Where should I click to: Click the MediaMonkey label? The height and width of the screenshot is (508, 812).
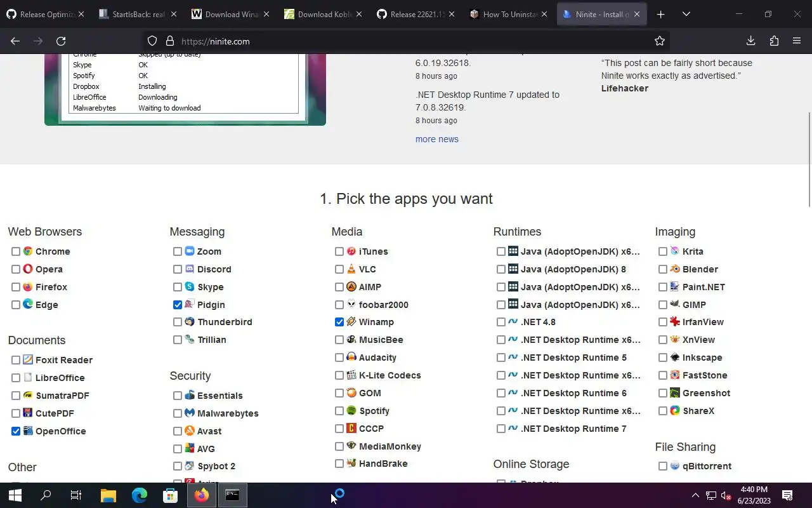pyautogui.click(x=390, y=446)
